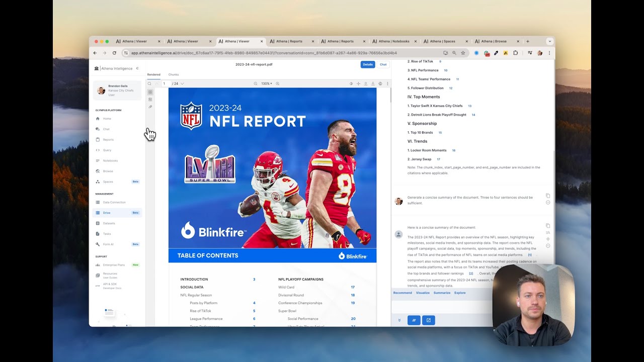This screenshot has width=644, height=362.
Task: Open browser tab search dropdown
Action: [x=550, y=41]
